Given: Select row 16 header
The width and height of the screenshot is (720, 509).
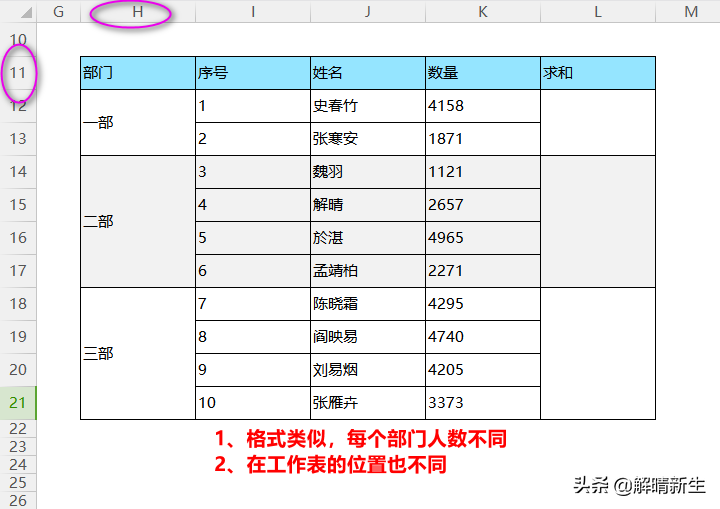Looking at the screenshot, I should pos(18,238).
